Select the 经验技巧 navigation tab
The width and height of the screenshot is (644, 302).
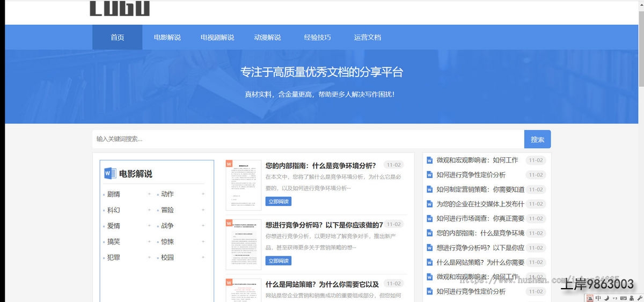tap(317, 38)
